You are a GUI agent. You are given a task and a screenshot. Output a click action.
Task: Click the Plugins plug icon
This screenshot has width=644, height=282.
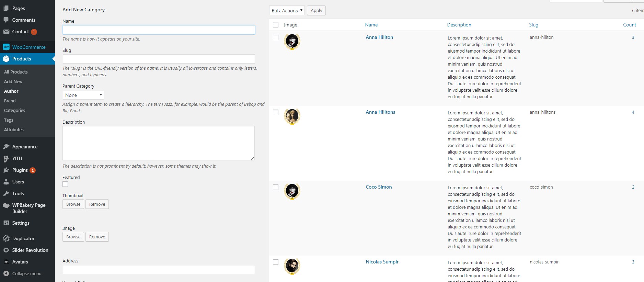tap(6, 170)
